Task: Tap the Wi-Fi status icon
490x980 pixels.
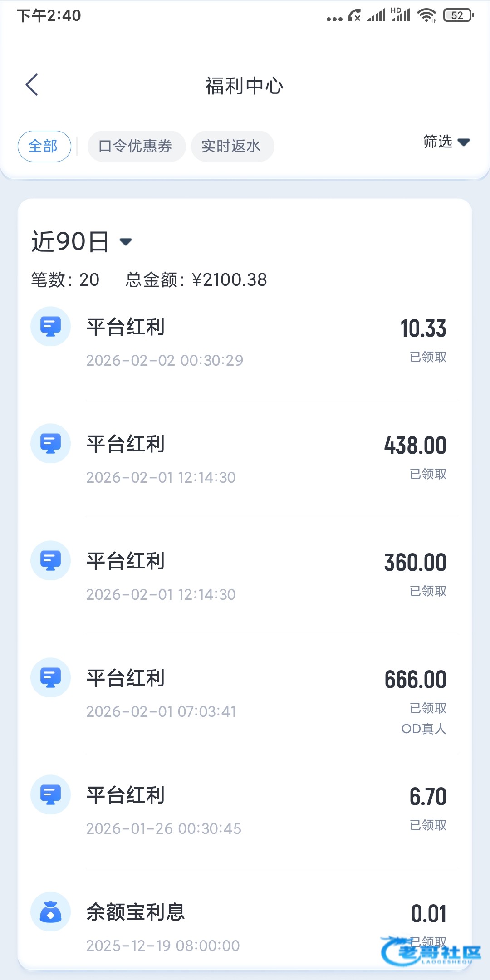Action: 426,15
